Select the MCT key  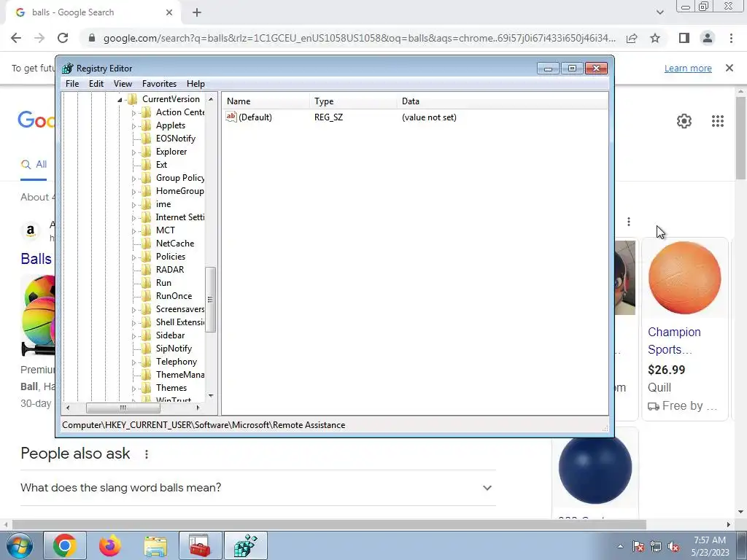click(x=166, y=230)
